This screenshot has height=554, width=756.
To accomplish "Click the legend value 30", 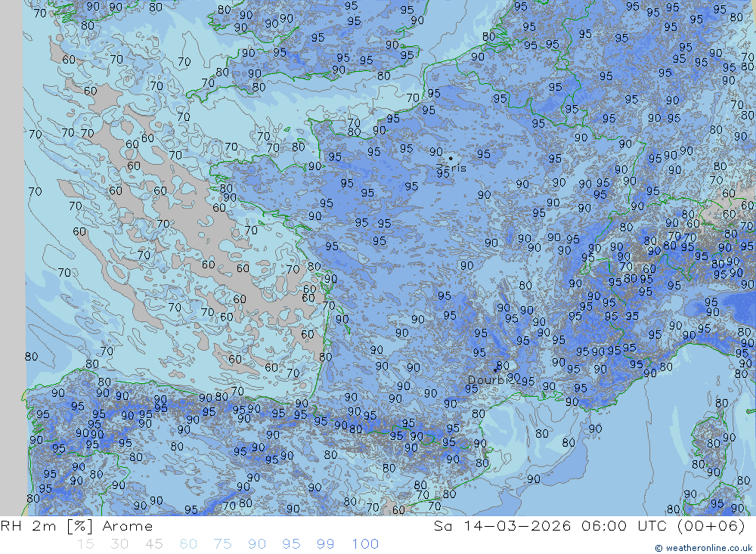I will [x=119, y=544].
